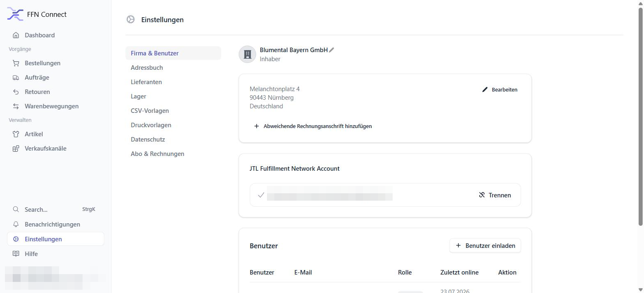Click the Benutzer section heading
The width and height of the screenshot is (644, 293).
point(264,246)
